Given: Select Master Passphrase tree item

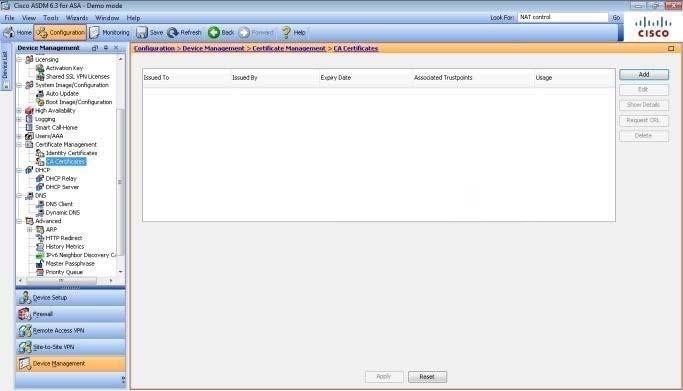Looking at the screenshot, I should pyautogui.click(x=70, y=264).
